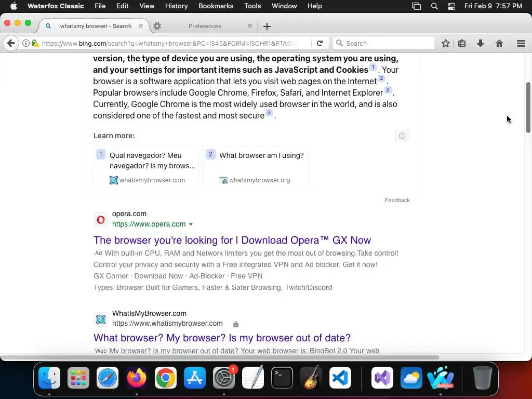Open Spotlight search in the menu bar

tap(434, 6)
